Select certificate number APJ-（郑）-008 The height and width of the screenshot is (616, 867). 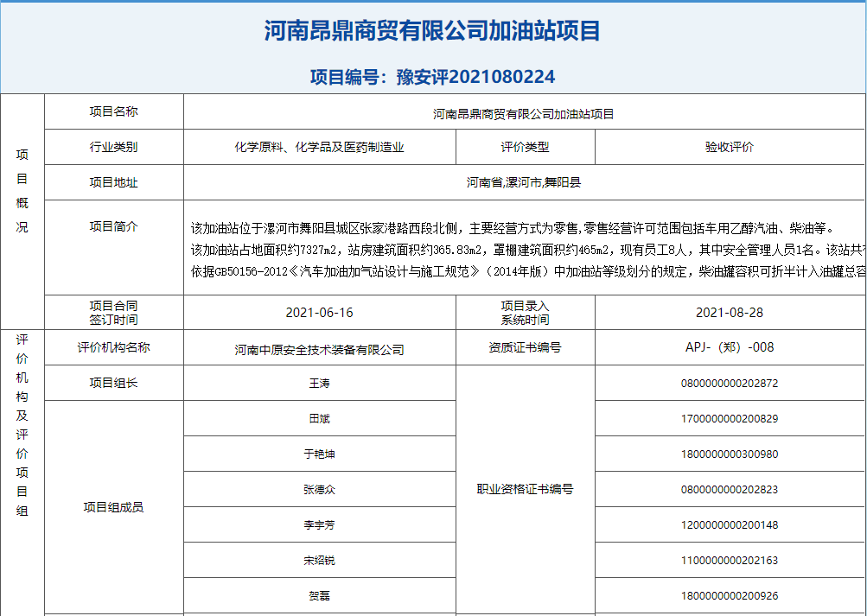(x=730, y=347)
